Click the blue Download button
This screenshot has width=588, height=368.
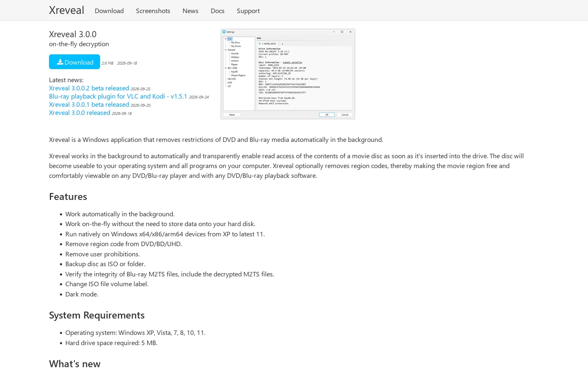point(74,62)
